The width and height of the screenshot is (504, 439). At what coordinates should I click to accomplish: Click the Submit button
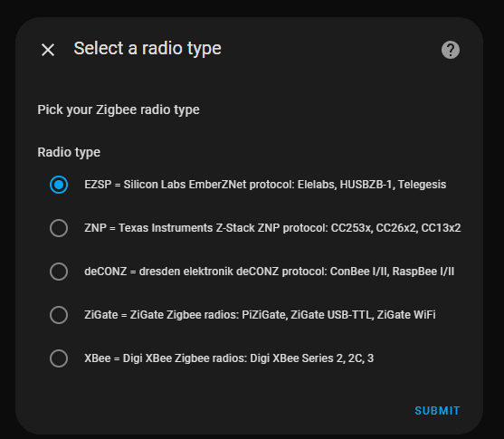(437, 411)
